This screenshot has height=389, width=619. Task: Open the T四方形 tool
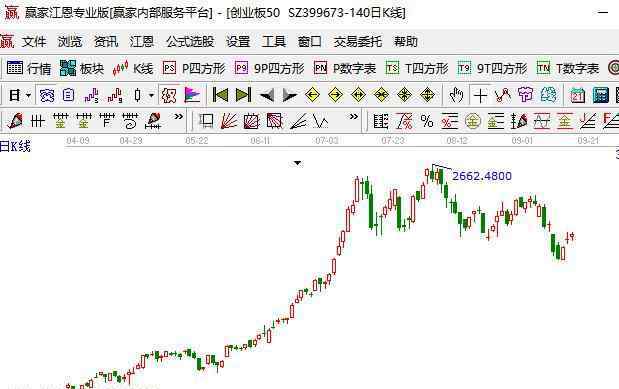417,68
